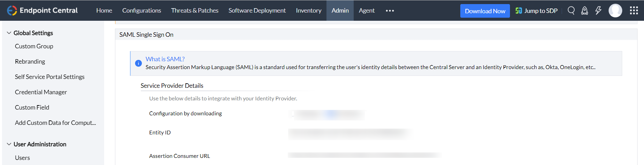644x165 pixels.
Task: Open the three-dots more menu
Action: point(390,11)
